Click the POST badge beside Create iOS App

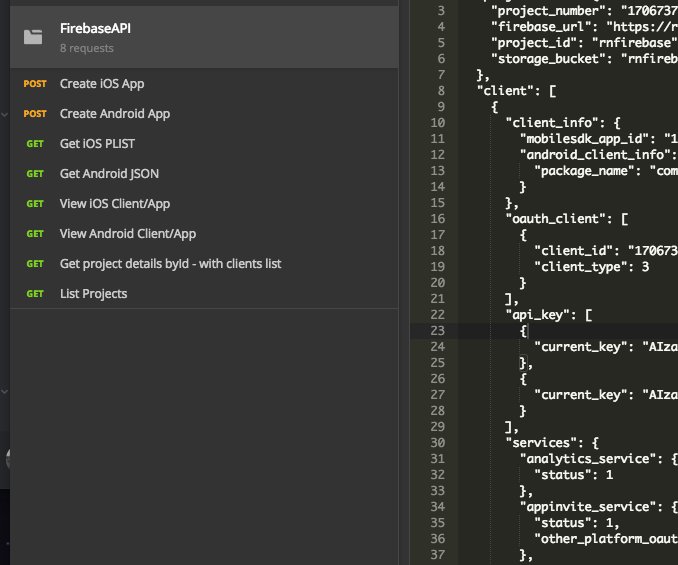pos(35,83)
